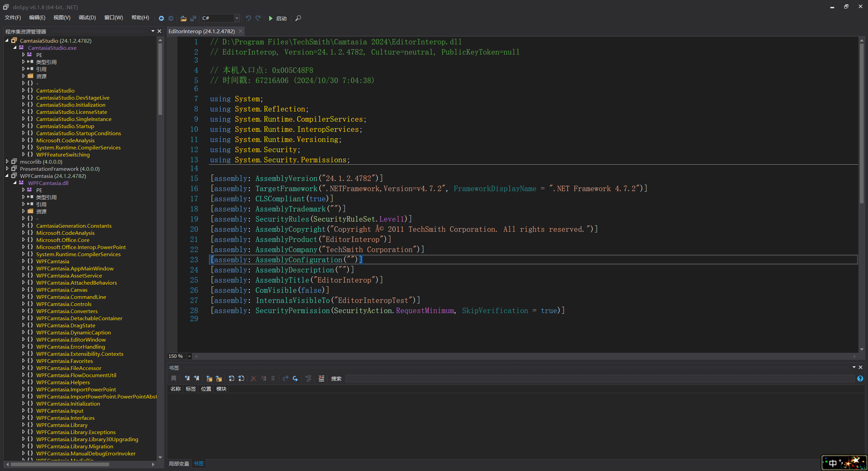Screen dimensions: 868x471
Task: Open the 窗口(W) menu
Action: (114, 18)
